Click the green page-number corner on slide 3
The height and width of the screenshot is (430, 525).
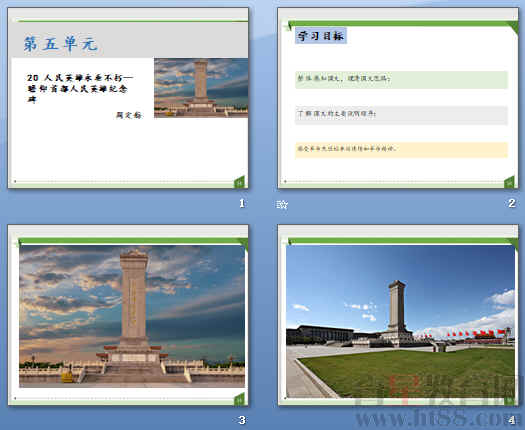[239, 399]
